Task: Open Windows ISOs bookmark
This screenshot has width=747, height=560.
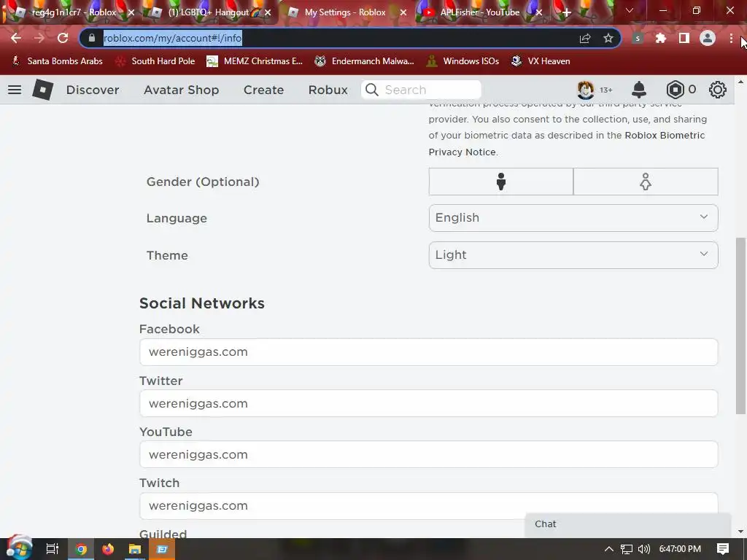Action: pyautogui.click(x=462, y=61)
